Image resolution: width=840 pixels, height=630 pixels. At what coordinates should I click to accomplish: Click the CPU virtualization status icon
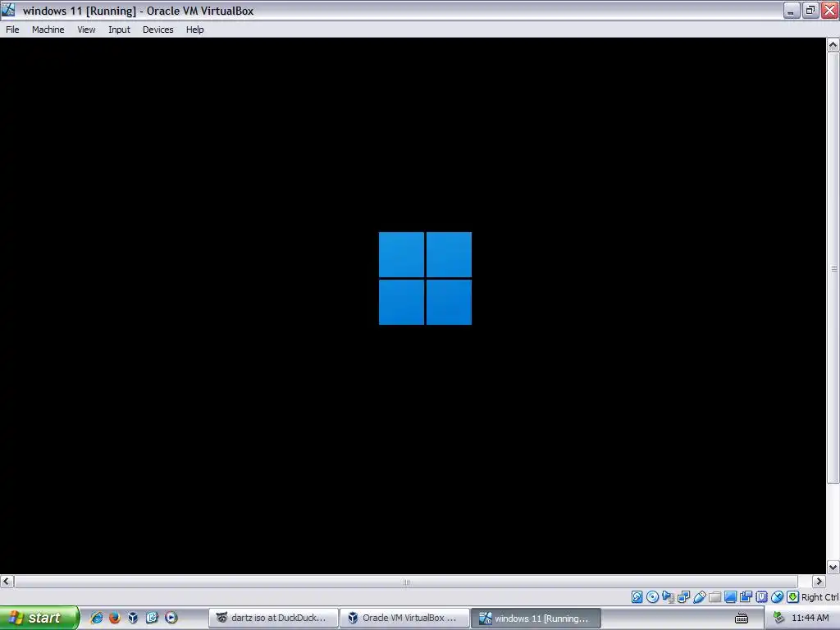coord(761,597)
